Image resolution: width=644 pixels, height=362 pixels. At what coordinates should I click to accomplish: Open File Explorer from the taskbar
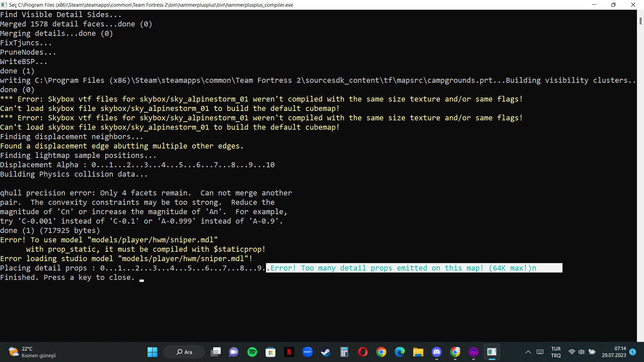click(x=418, y=352)
